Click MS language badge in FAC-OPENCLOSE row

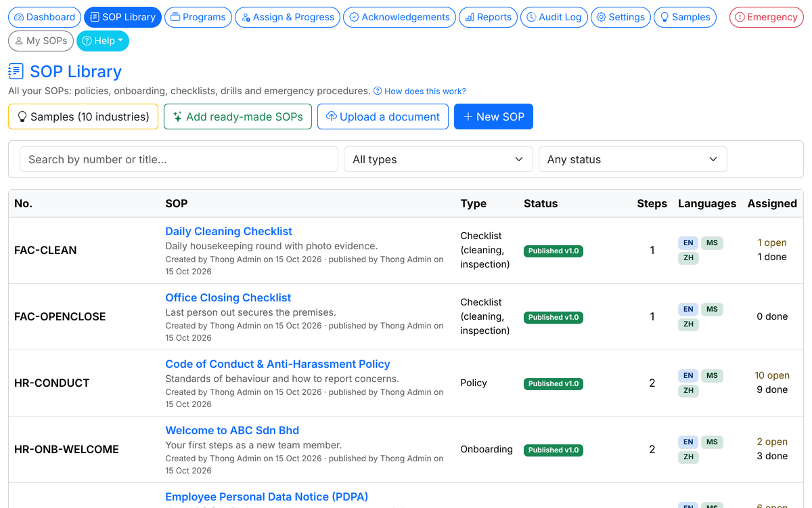tap(712, 309)
